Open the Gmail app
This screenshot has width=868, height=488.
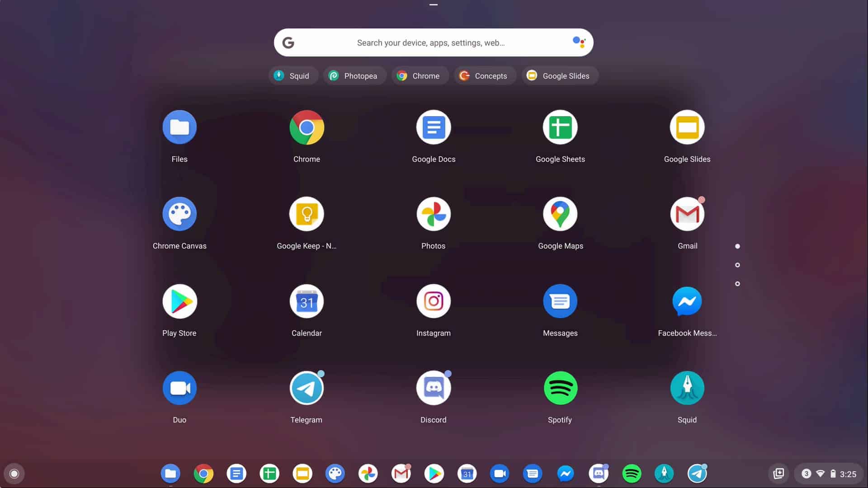click(x=687, y=214)
